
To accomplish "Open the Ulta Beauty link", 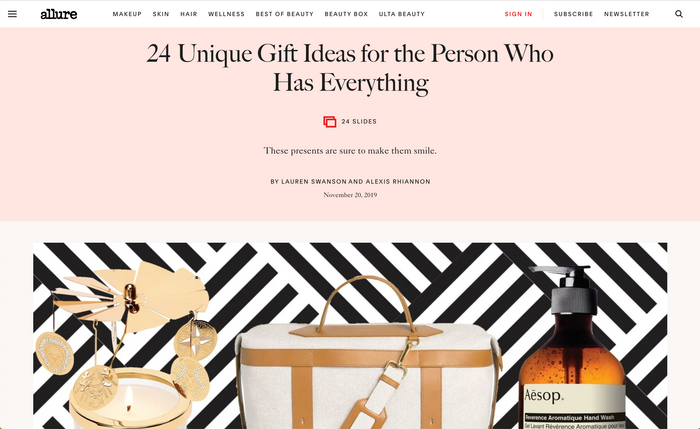I will click(x=402, y=14).
